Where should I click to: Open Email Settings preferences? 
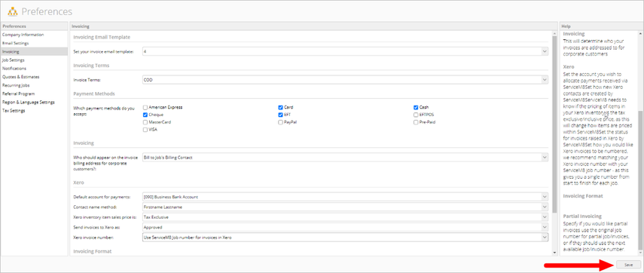34,43
